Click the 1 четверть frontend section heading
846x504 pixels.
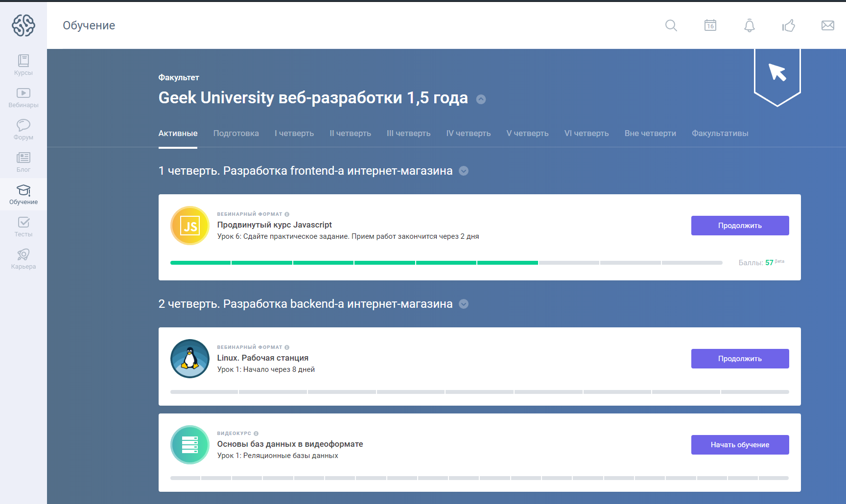click(x=305, y=171)
